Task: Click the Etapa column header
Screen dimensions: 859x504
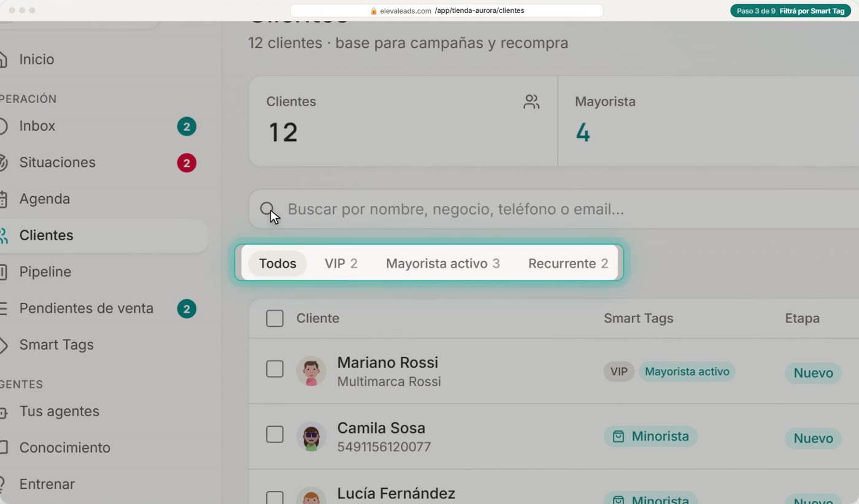Action: point(802,319)
